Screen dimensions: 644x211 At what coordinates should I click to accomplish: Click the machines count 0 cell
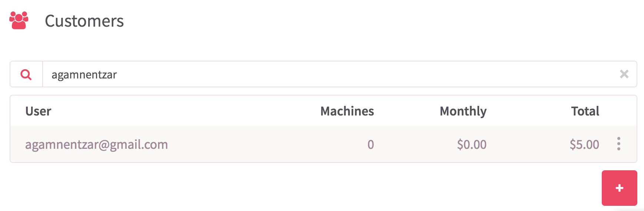coord(371,144)
